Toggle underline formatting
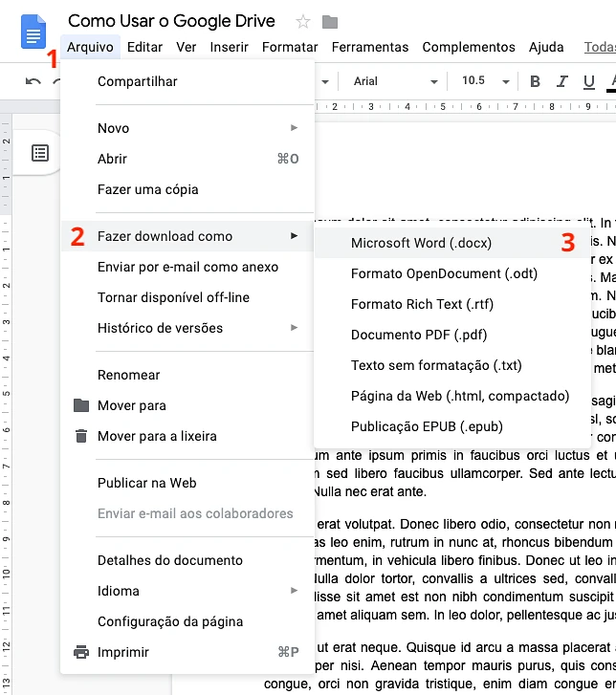 point(589,81)
